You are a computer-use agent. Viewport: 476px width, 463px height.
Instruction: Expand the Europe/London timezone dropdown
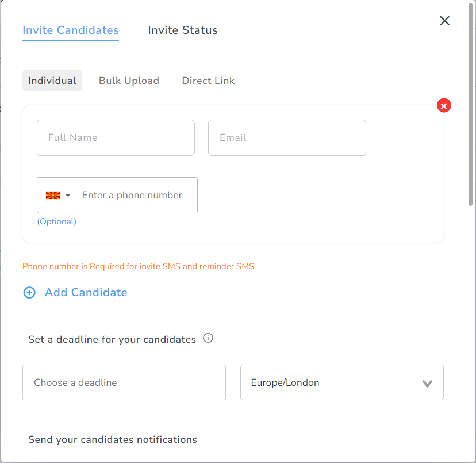(x=341, y=382)
